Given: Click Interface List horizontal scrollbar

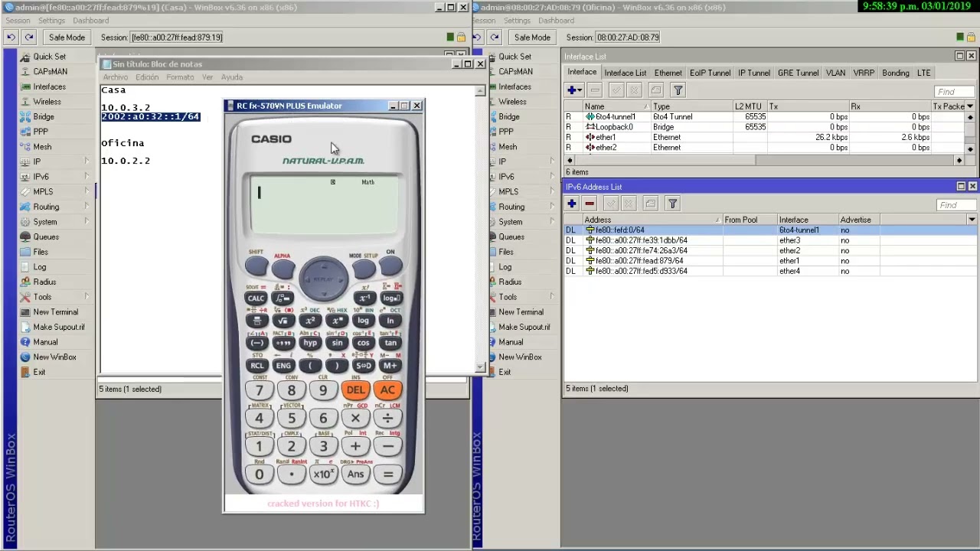Looking at the screenshot, I should coord(764,161).
